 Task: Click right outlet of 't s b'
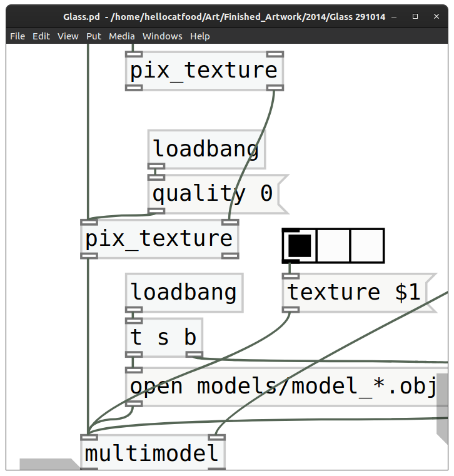click(194, 355)
